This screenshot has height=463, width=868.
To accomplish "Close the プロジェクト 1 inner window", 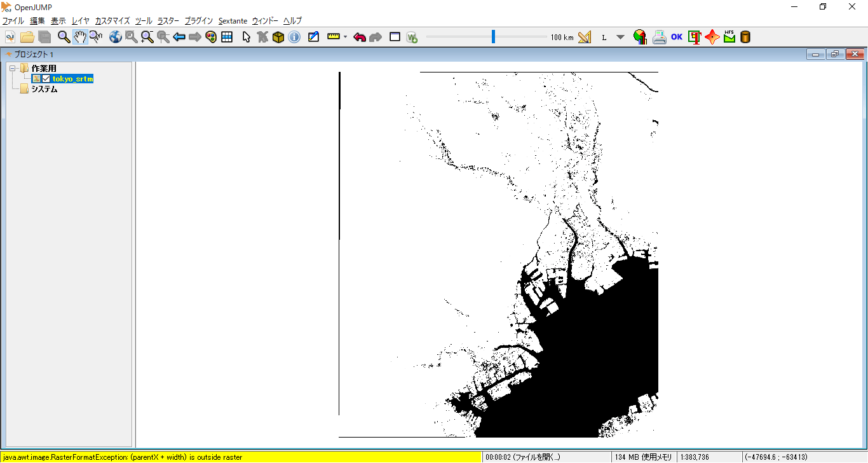I will [x=854, y=54].
